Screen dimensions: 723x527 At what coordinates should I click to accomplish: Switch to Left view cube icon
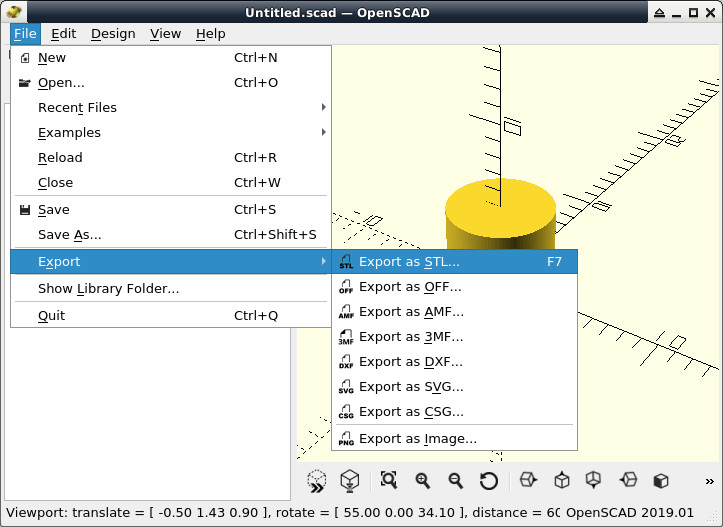[628, 480]
